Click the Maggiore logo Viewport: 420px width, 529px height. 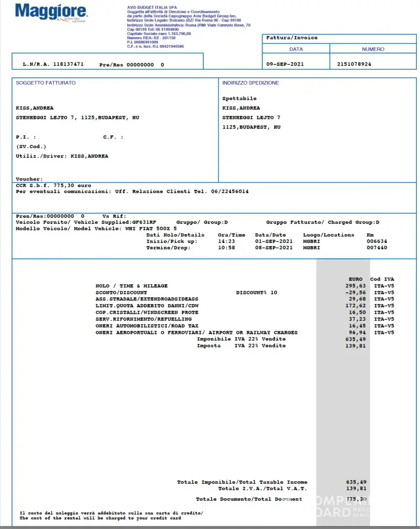pos(51,12)
